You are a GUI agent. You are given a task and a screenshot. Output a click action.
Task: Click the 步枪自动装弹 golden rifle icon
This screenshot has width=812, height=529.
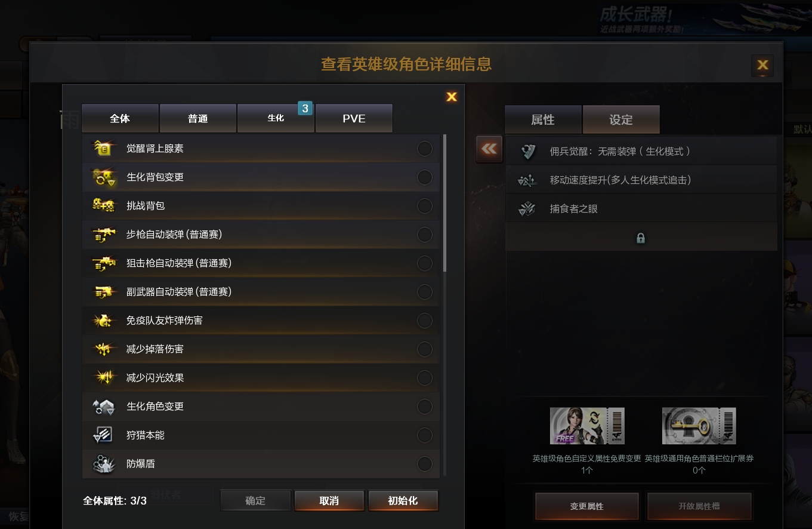[x=103, y=234]
